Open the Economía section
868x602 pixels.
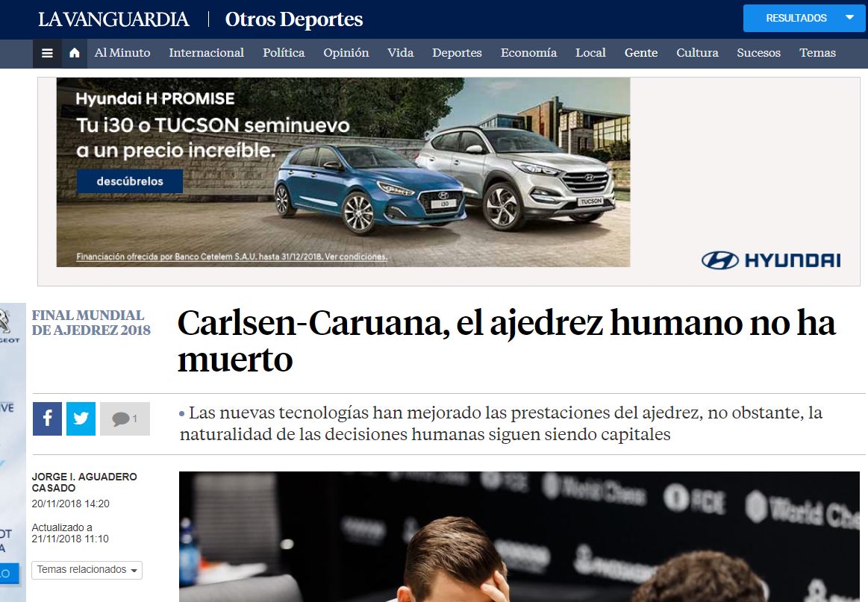[x=528, y=52]
